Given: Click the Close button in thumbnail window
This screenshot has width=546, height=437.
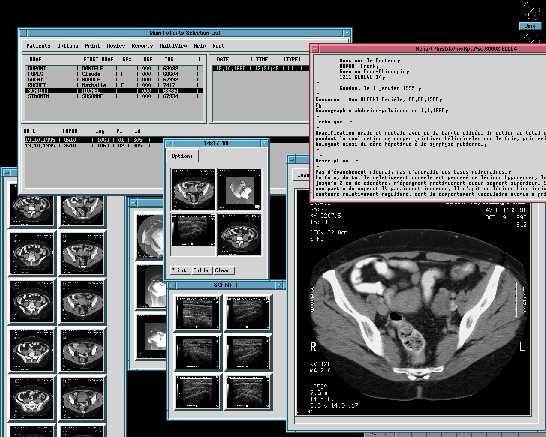Looking at the screenshot, I should click(x=223, y=270).
